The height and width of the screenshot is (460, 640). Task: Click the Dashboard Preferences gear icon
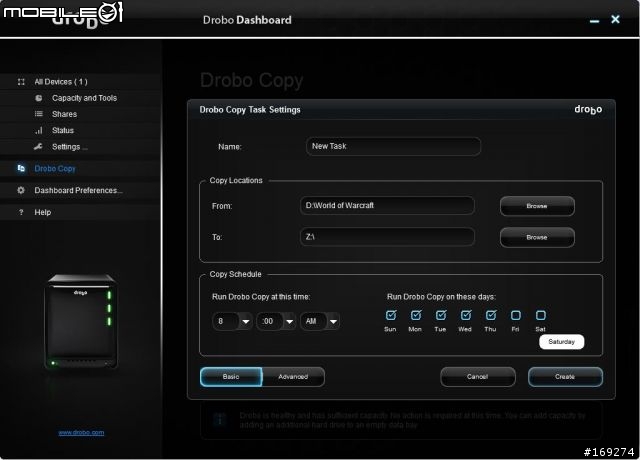(x=21, y=190)
